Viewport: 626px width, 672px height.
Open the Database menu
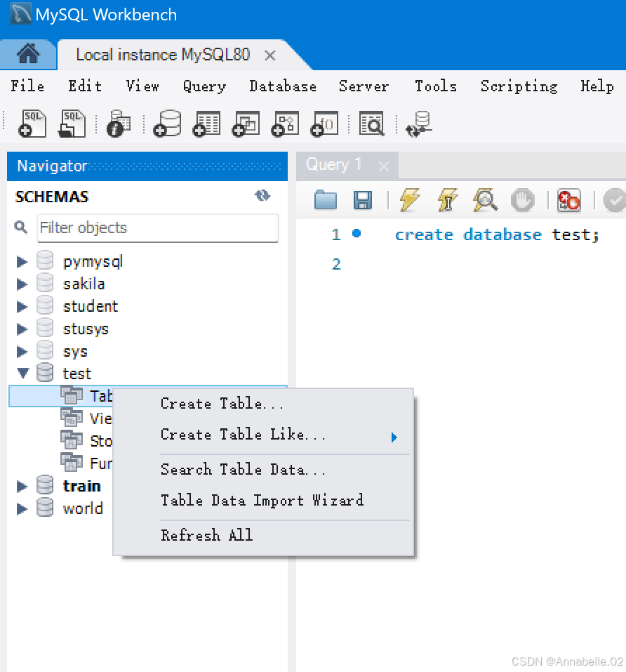tap(283, 86)
